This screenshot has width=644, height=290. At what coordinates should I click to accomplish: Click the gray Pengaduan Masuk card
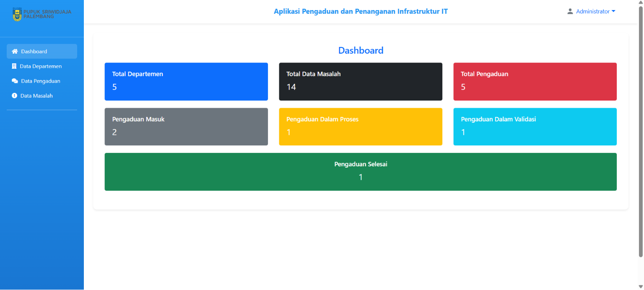tap(186, 127)
